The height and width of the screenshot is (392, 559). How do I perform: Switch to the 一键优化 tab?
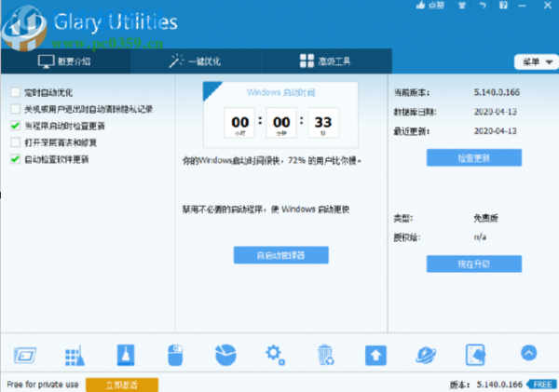point(196,61)
